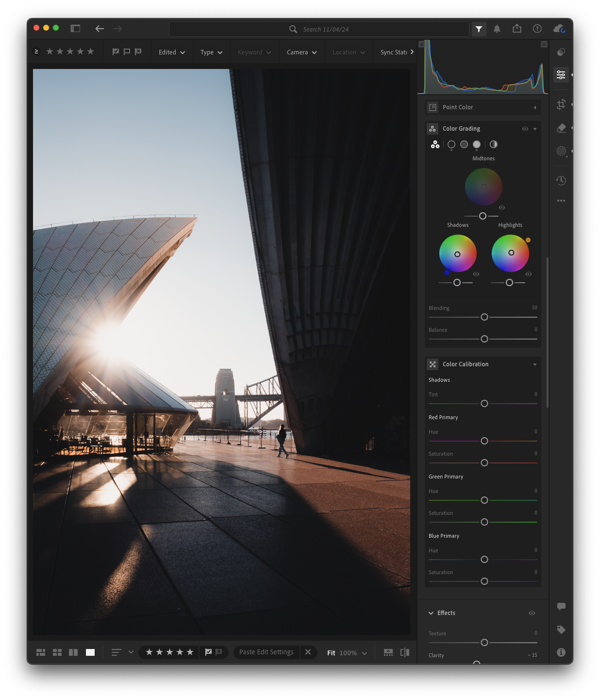
Task: Flag photo as picked in bottom bar
Action: pos(208,652)
